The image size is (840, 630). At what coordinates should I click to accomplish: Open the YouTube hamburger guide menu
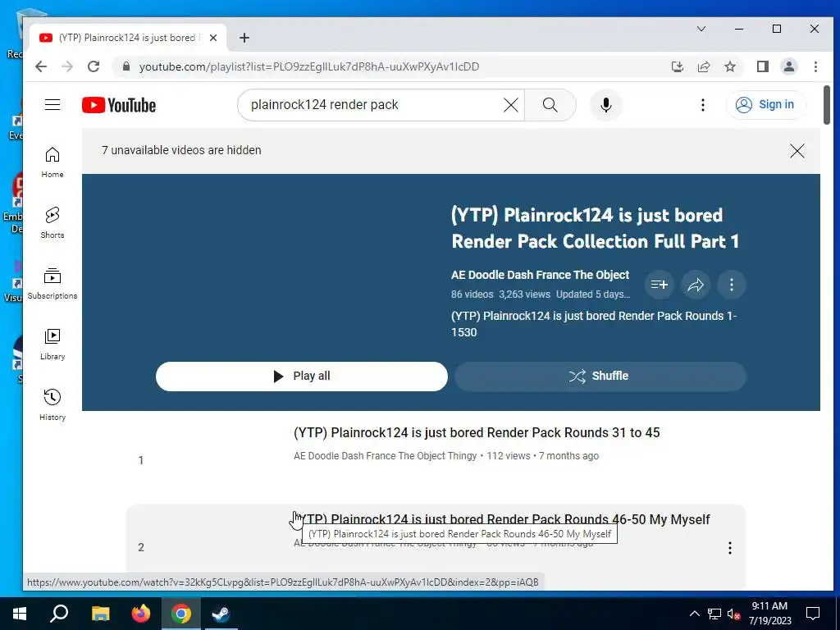[x=52, y=104]
